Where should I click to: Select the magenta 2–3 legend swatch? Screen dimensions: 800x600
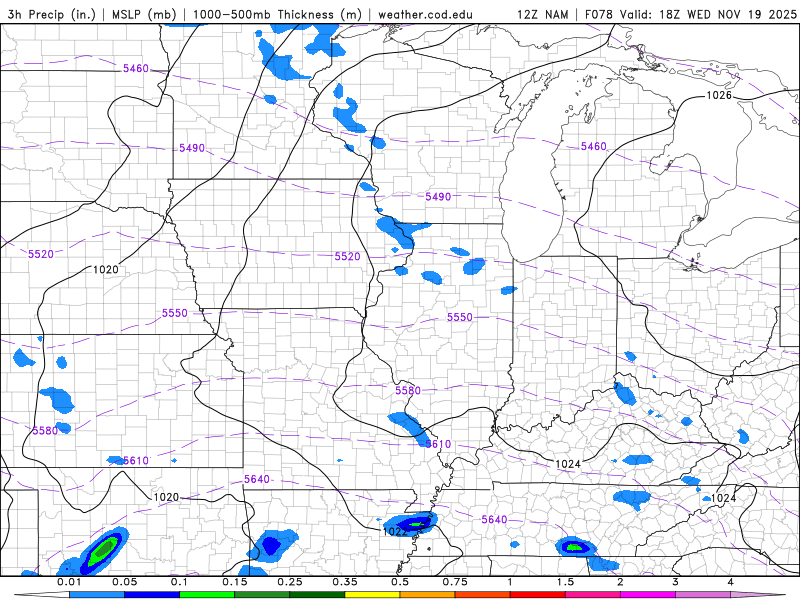pyautogui.click(x=648, y=595)
